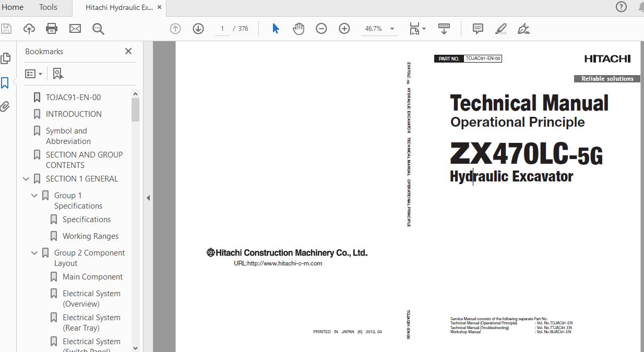Go to previous page arrow icon

pyautogui.click(x=175, y=29)
